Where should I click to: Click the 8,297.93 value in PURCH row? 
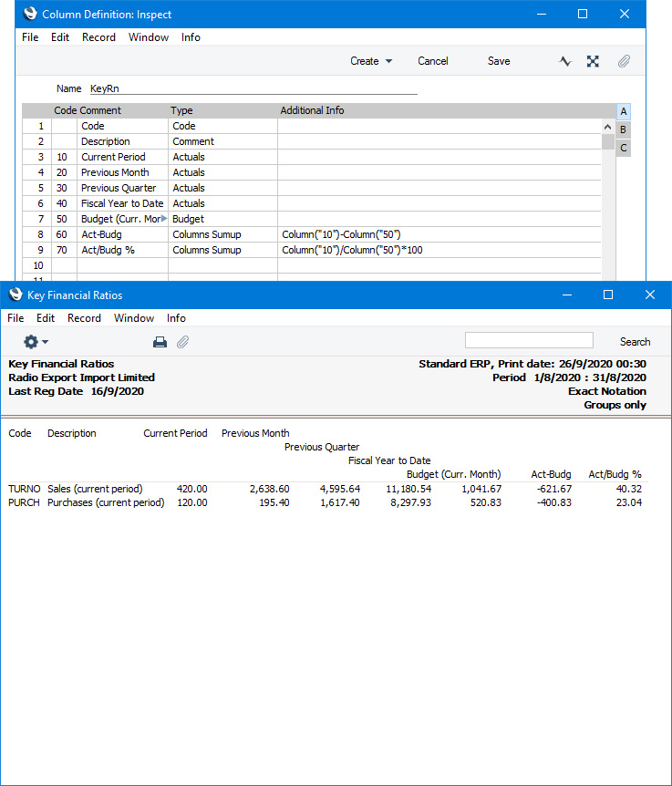point(410,502)
